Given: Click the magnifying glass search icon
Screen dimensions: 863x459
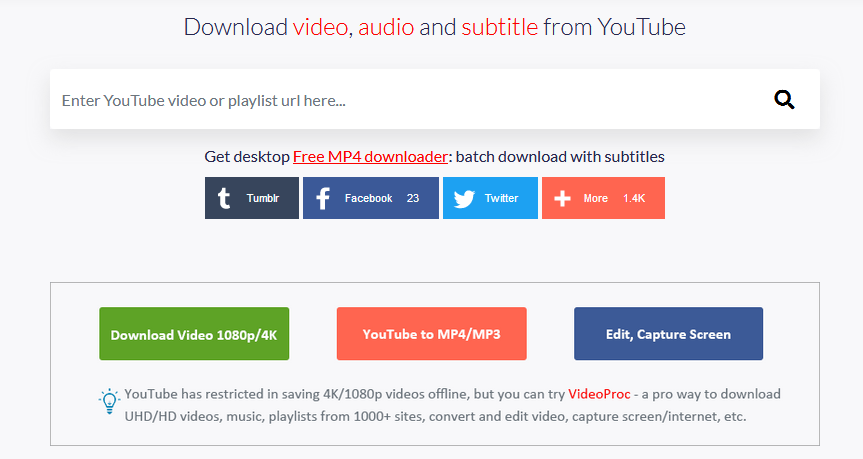Looking at the screenshot, I should [784, 99].
